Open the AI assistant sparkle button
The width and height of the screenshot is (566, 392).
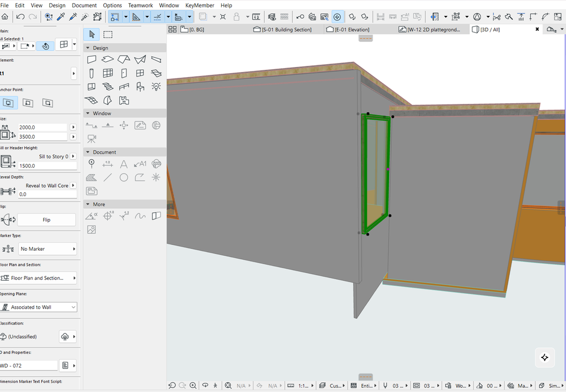(x=544, y=357)
